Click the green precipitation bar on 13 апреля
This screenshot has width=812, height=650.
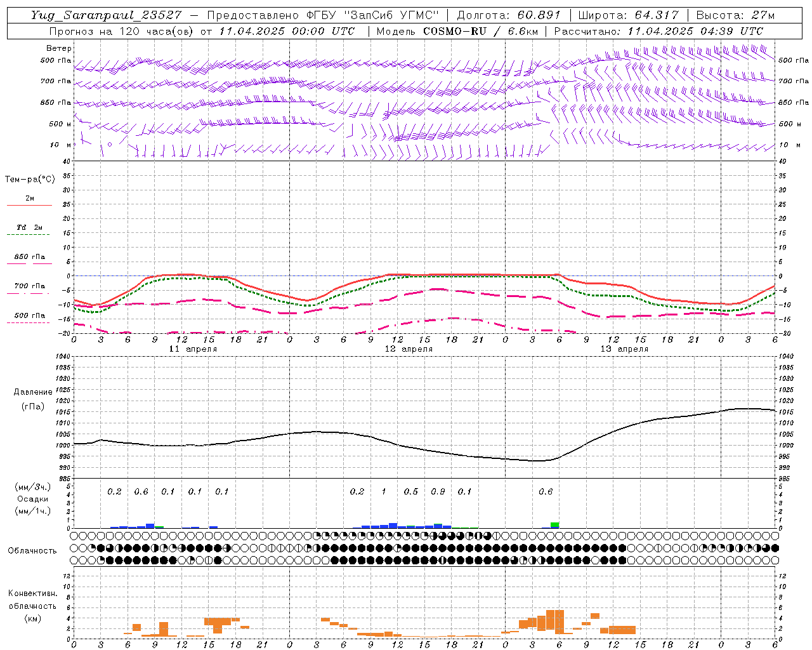(x=555, y=524)
